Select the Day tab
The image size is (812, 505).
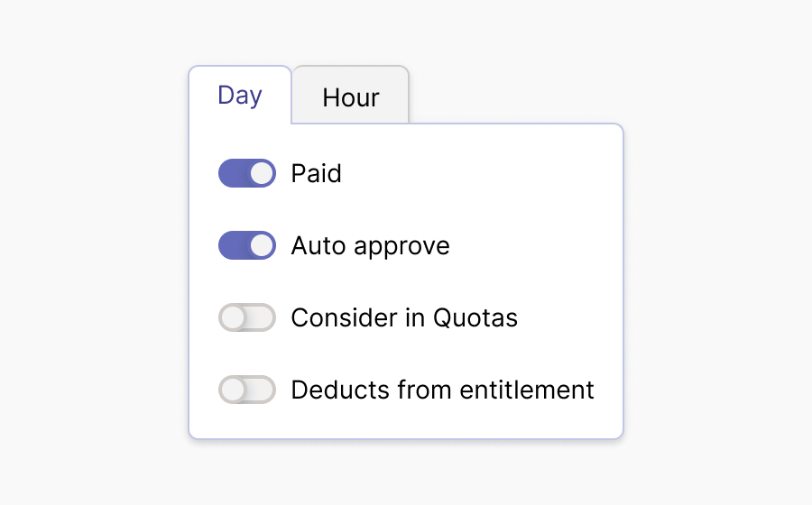[x=240, y=95]
